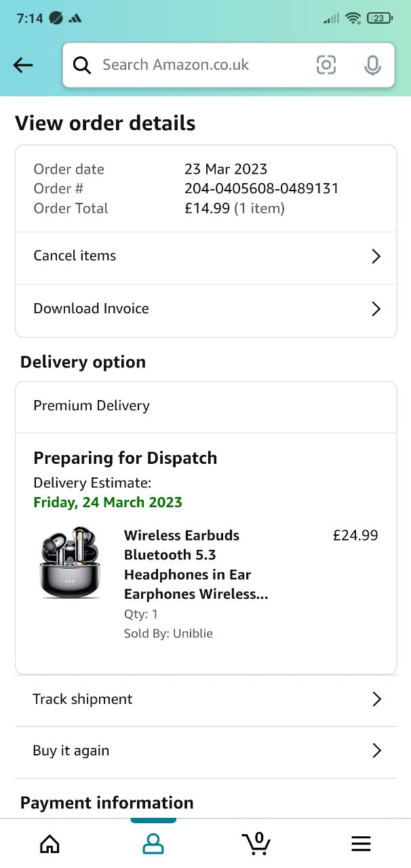Viewport: 411px width, 868px height.
Task: Open the hamburger menu icon
Action: (x=361, y=844)
